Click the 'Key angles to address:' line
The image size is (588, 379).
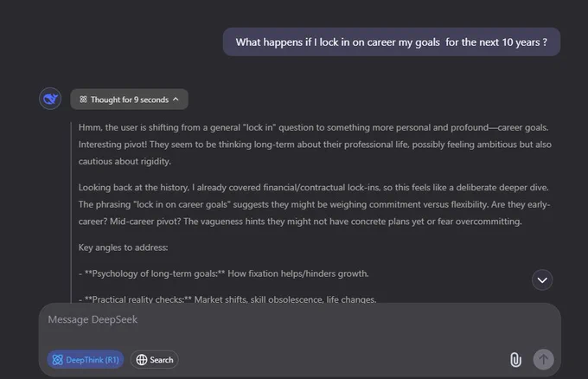point(123,247)
